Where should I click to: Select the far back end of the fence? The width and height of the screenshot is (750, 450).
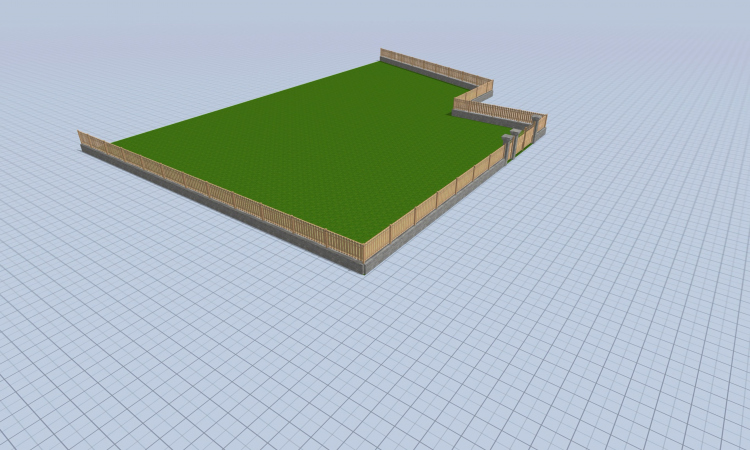(x=383, y=53)
